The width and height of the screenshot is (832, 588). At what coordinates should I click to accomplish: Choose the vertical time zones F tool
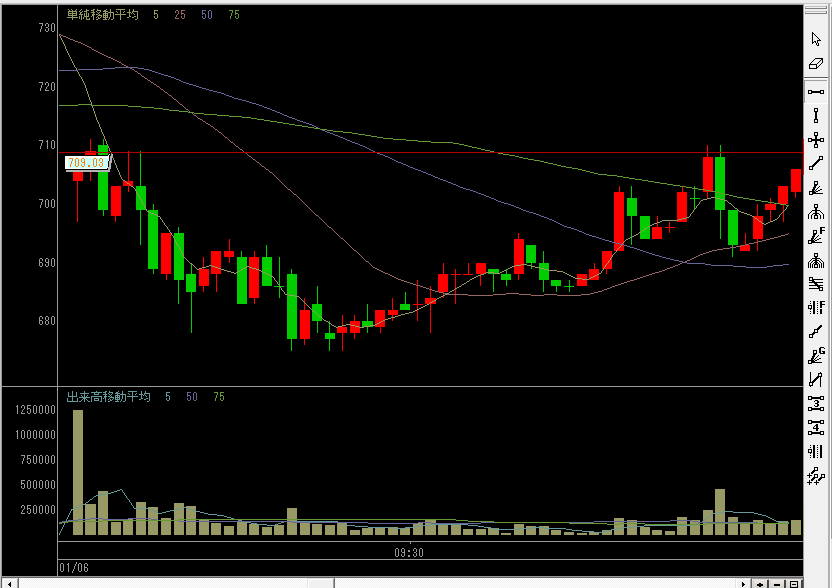816,308
